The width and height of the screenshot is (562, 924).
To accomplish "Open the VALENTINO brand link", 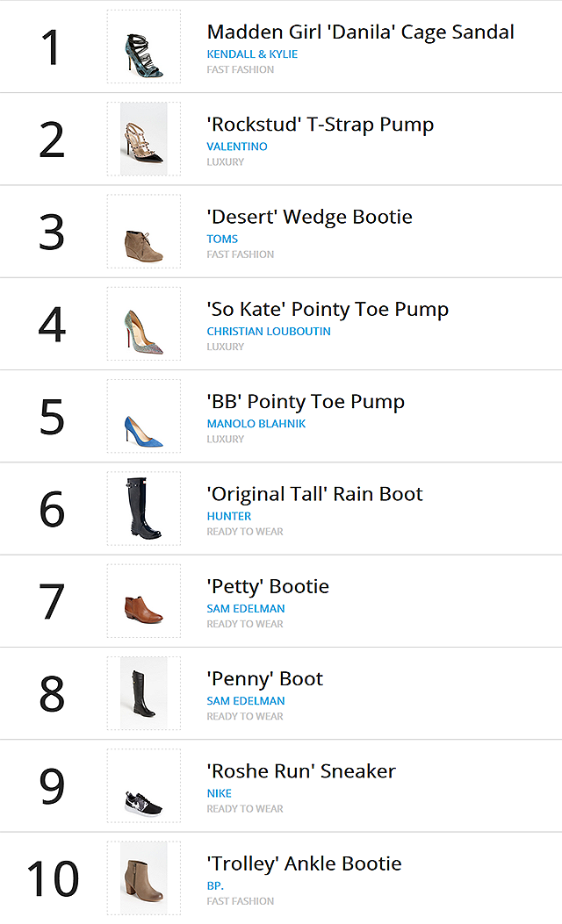I will point(236,147).
